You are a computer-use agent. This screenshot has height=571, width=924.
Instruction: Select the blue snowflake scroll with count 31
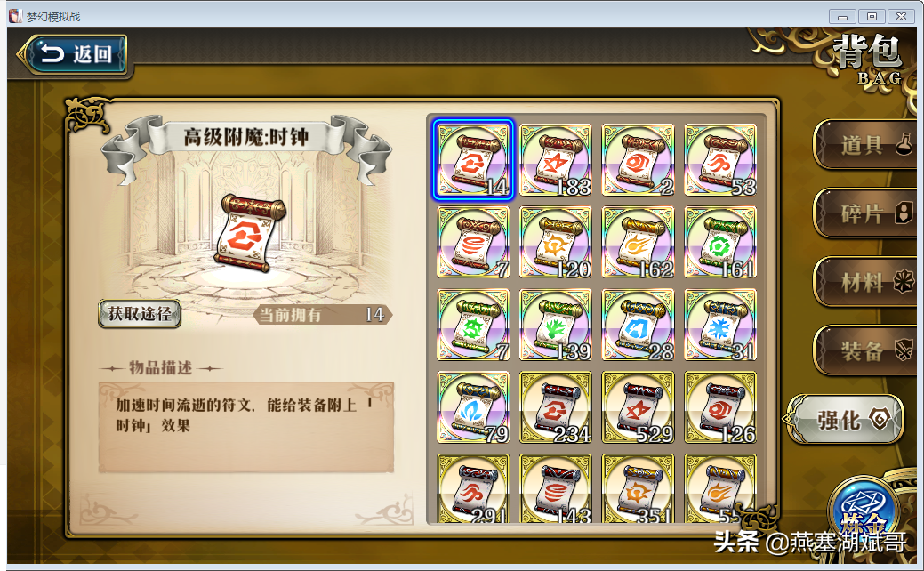pos(720,325)
